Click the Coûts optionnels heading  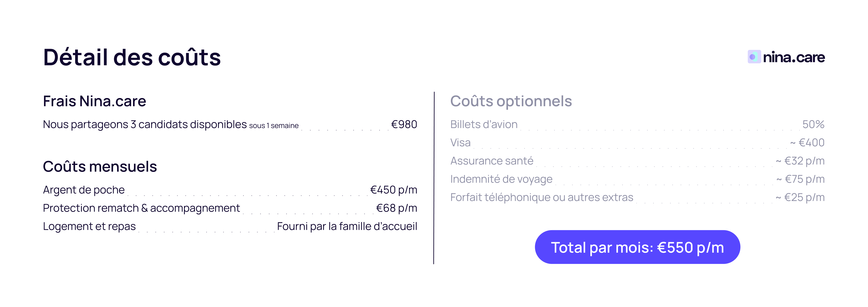pyautogui.click(x=511, y=101)
